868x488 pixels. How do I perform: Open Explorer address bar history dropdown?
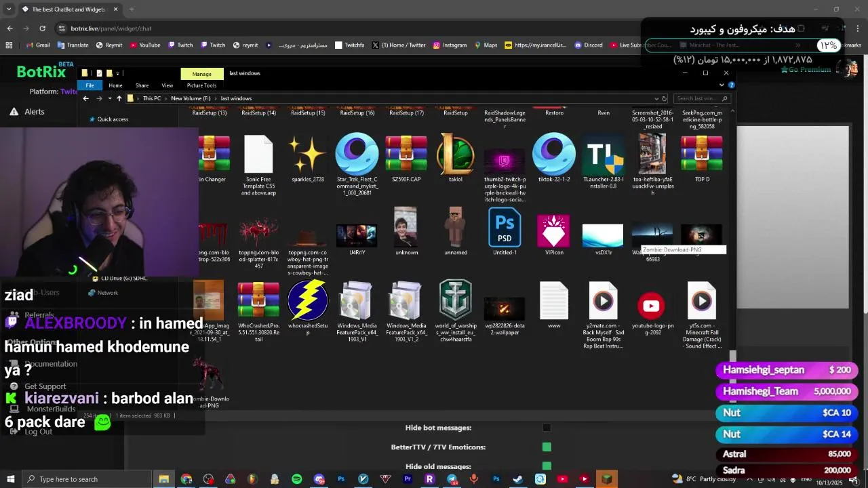(656, 98)
